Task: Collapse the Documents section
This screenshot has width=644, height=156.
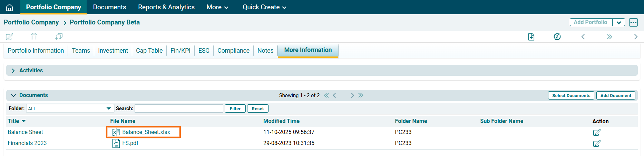Action: point(13,95)
